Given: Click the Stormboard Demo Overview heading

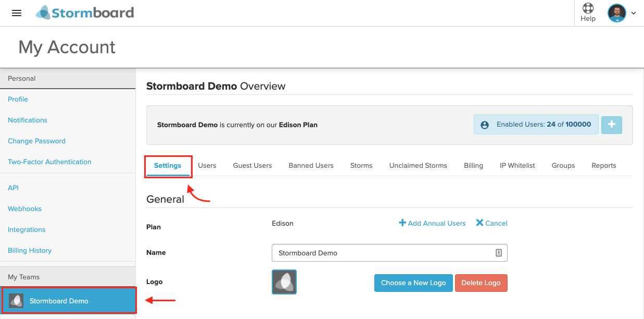Looking at the screenshot, I should 216,86.
